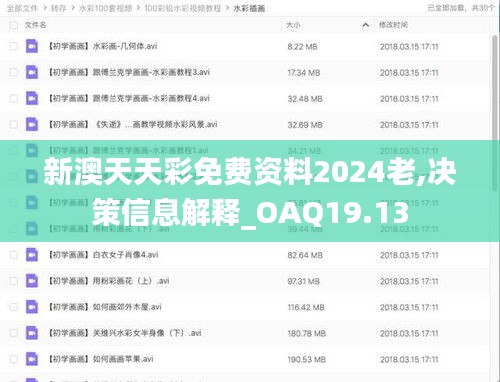Click current folder 水彩插画 in breadcrumb
500x382 pixels.
click(249, 8)
